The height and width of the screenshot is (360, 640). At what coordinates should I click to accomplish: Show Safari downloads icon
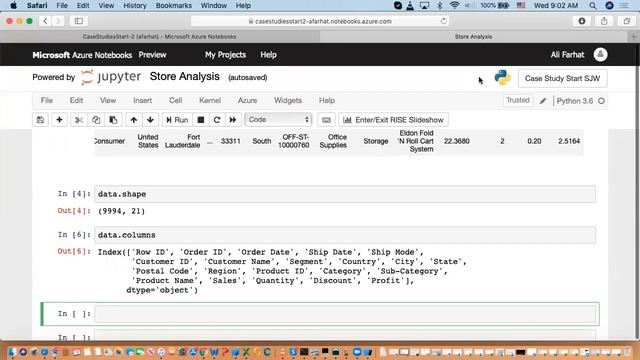[x=582, y=21]
